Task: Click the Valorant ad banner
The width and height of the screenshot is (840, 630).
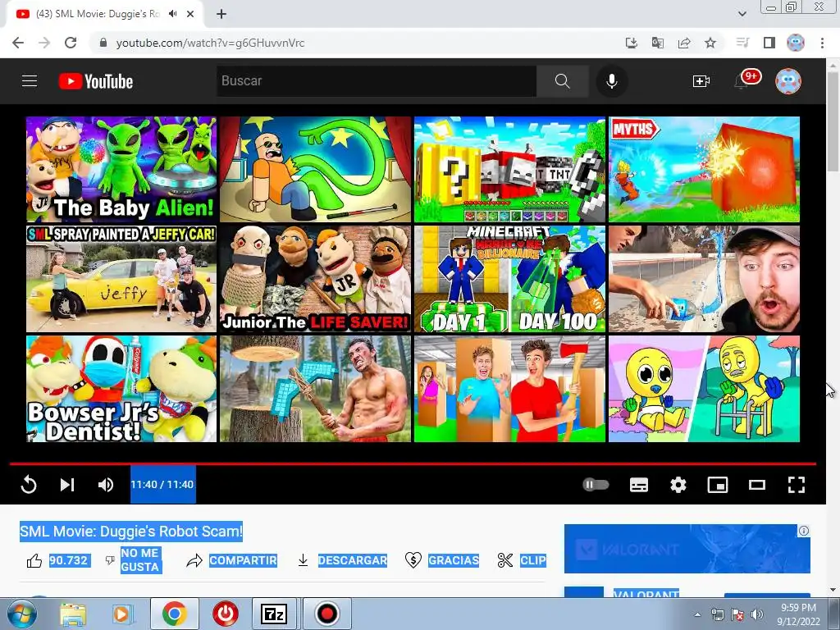Action: [x=687, y=549]
